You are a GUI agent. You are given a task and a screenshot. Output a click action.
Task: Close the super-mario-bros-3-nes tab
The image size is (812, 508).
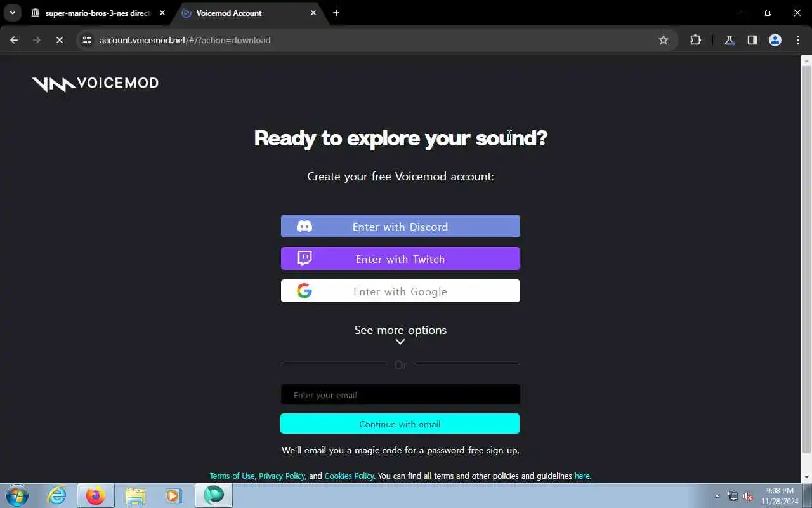click(162, 13)
